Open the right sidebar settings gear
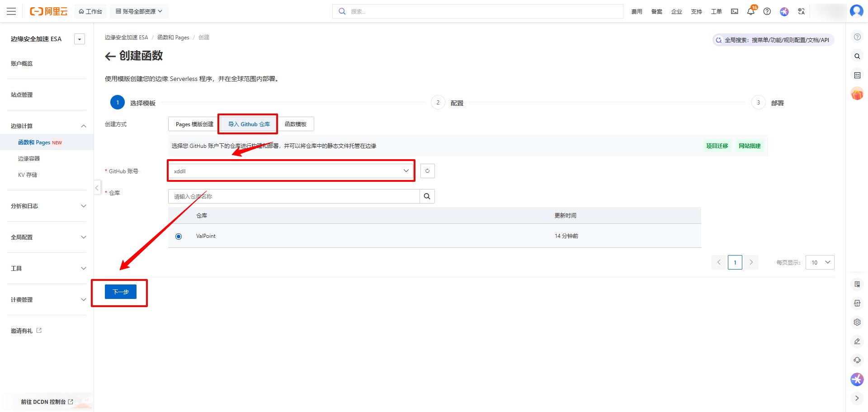Screen dimensions: 868x412 [857, 322]
